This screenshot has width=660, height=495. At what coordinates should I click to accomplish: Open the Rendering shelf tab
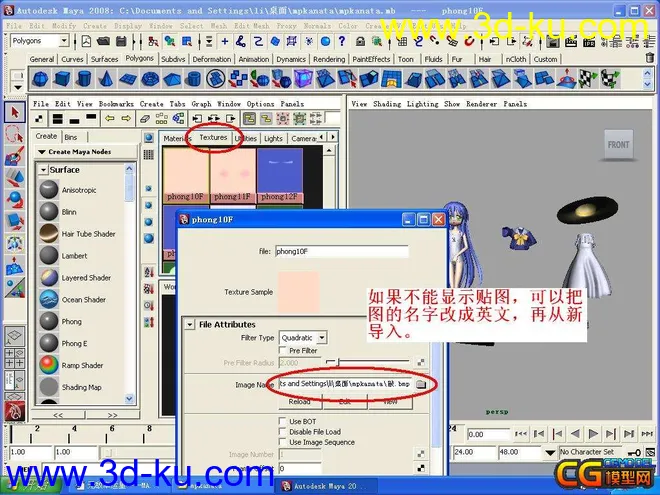tap(329, 59)
